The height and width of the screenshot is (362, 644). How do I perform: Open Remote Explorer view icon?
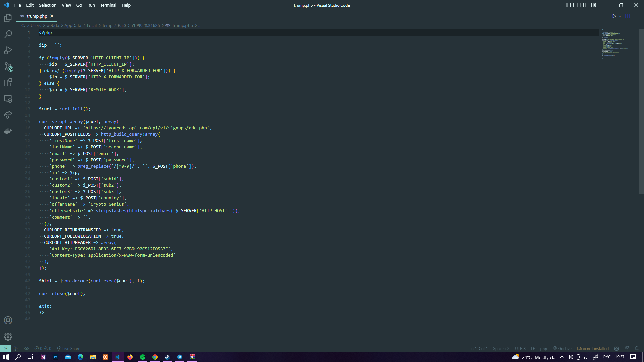point(8,99)
